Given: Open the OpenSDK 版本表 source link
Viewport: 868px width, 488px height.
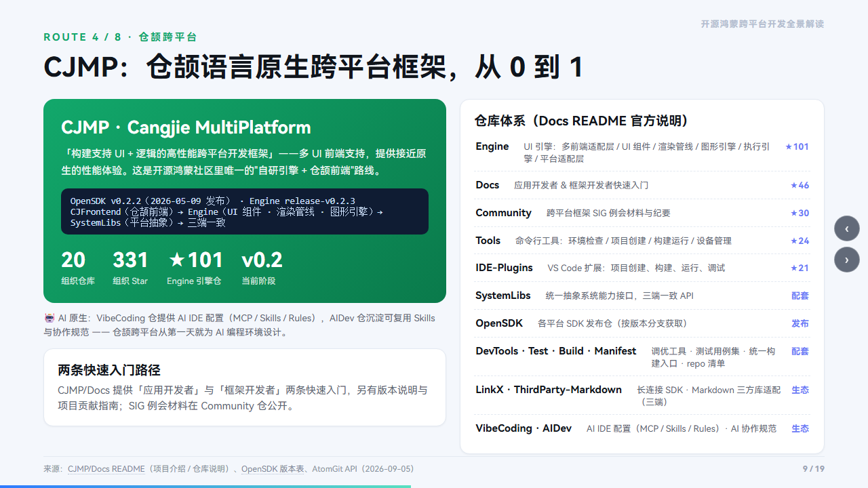Looking at the screenshot, I should tap(273, 469).
